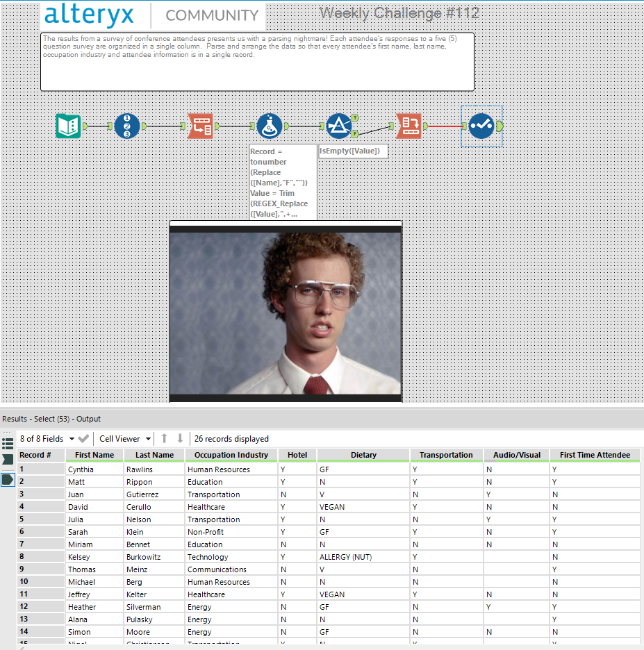The height and width of the screenshot is (650, 644).
Task: Select the 'Non-Profit' occupation cell
Action: 231,532
